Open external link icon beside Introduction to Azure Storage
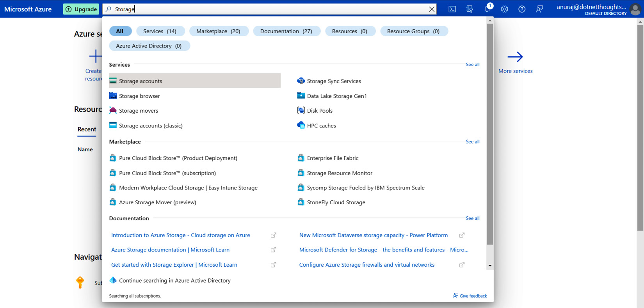644x308 pixels. (274, 235)
